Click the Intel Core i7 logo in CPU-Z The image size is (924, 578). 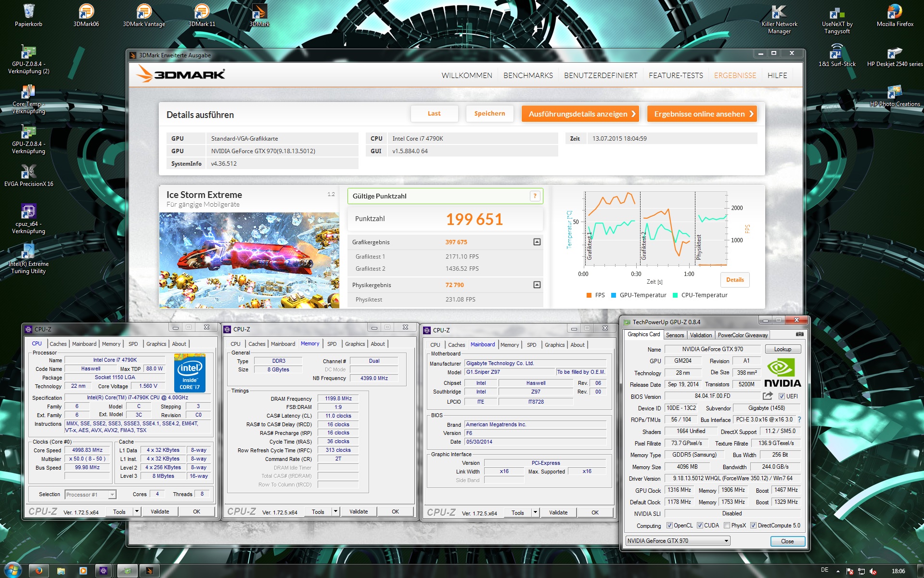[190, 373]
